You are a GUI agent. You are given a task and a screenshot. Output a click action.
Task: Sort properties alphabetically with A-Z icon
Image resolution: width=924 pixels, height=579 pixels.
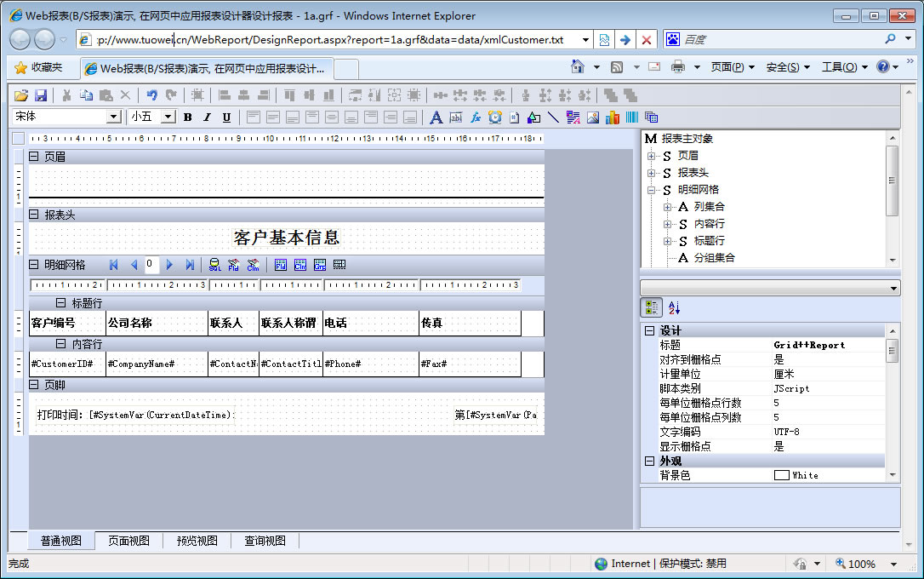674,308
